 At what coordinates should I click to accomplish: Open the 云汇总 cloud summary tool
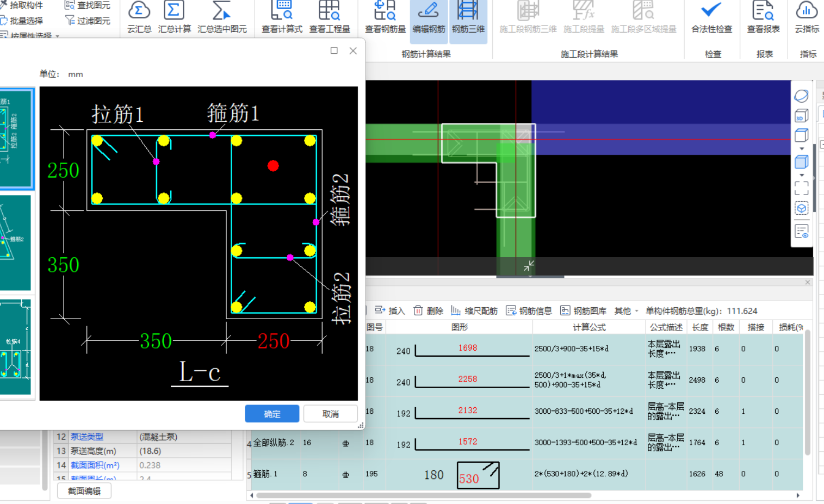point(139,18)
